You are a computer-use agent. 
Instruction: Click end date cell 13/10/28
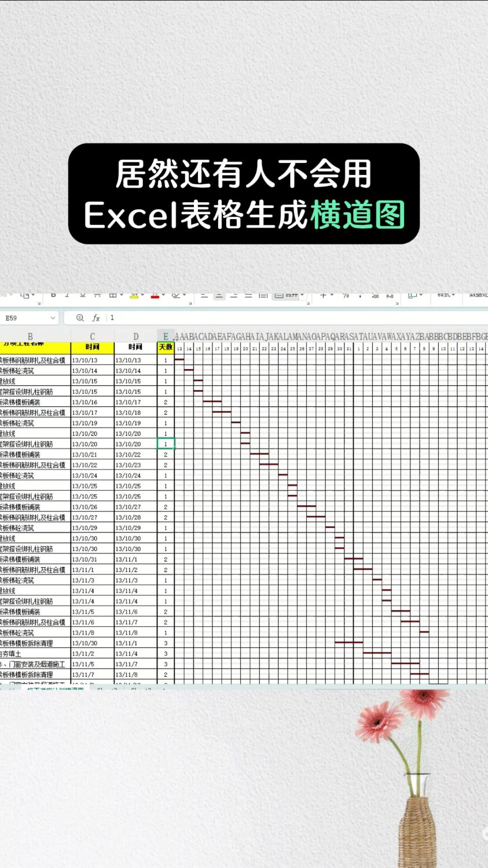(x=136, y=517)
